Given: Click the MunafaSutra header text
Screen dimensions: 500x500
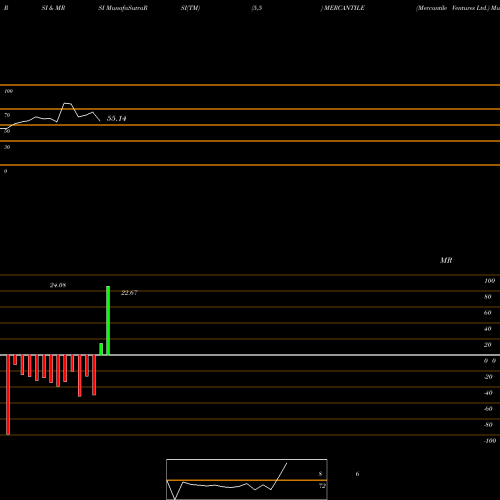Looking at the screenshot, I should pos(126,8).
